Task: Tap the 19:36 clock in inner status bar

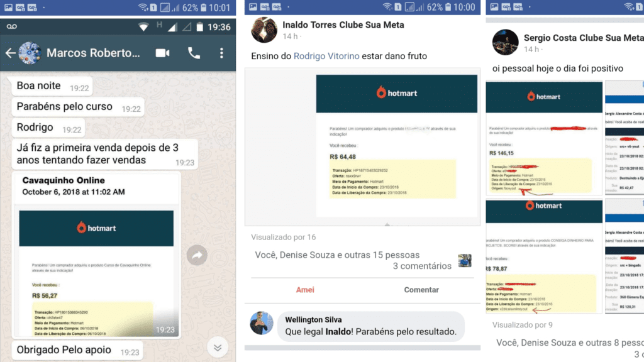Action: point(219,27)
